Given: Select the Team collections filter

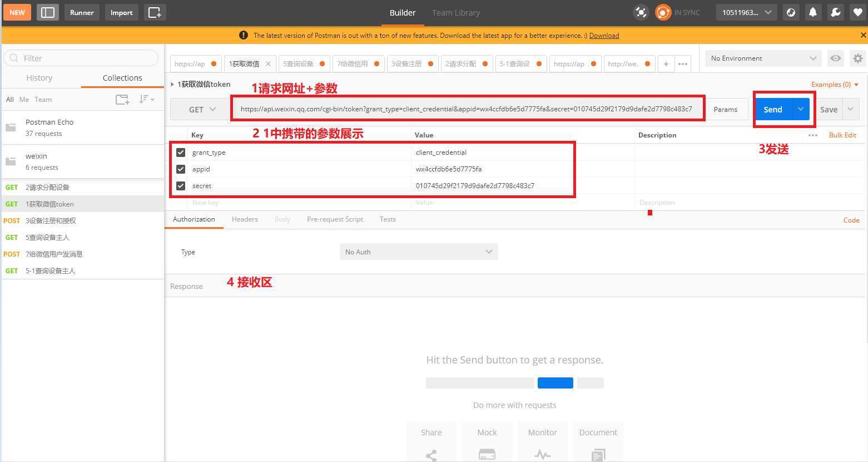Looking at the screenshot, I should (43, 99).
